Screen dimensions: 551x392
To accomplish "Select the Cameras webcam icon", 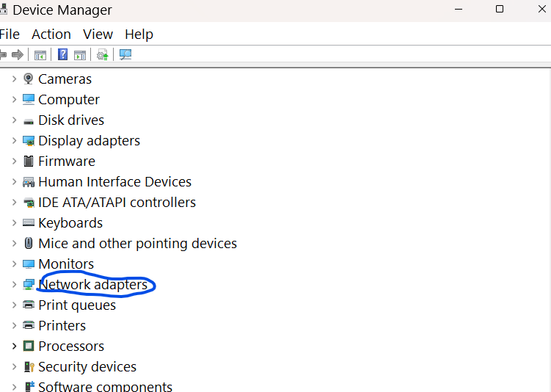I will click(x=28, y=79).
